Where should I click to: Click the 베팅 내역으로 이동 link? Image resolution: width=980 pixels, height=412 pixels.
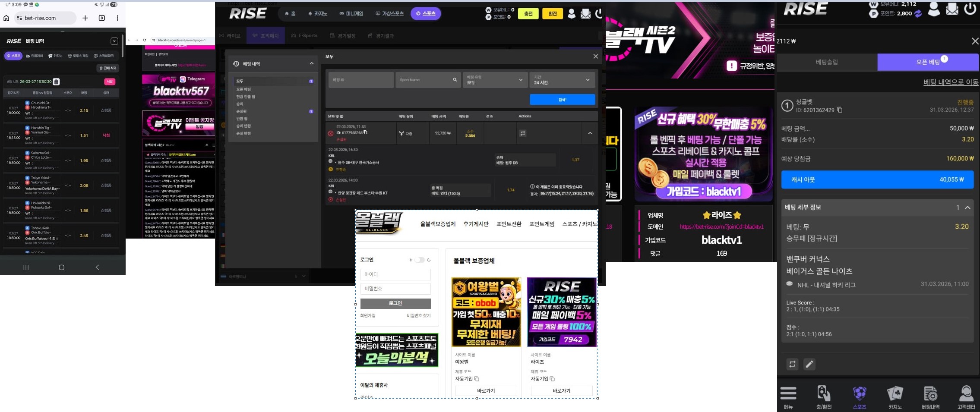click(951, 82)
